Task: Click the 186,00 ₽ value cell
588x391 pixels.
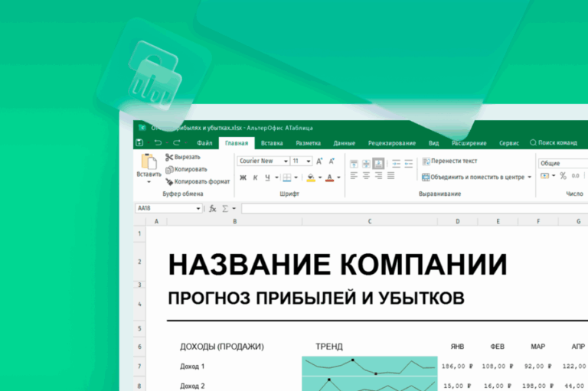Action: [457, 367]
